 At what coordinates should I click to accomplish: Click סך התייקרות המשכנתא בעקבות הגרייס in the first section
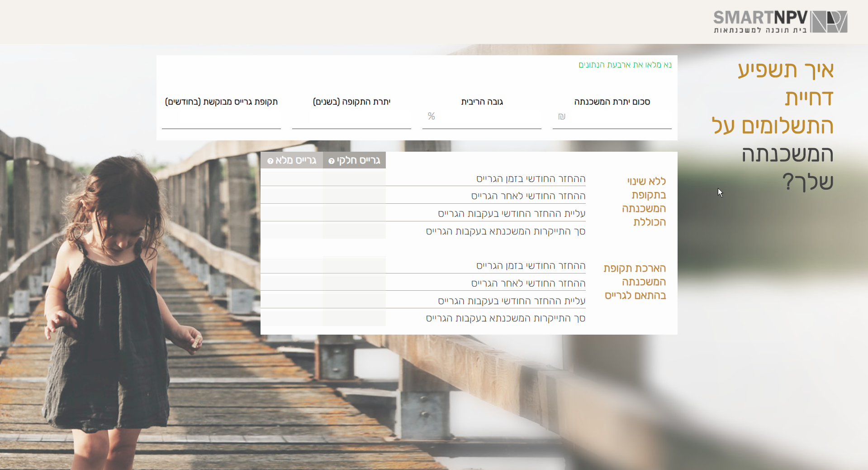[506, 231]
